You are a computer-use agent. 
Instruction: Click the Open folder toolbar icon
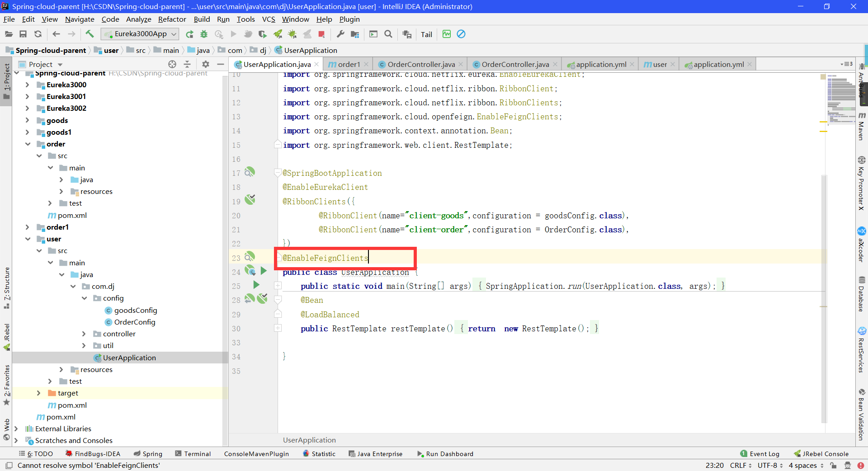point(9,34)
